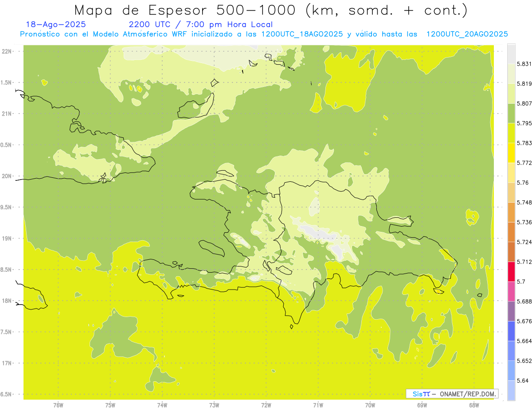Image resolution: width=532 pixels, height=411 pixels.
Task: Click the '72W' longitude label
Action: pos(266,405)
